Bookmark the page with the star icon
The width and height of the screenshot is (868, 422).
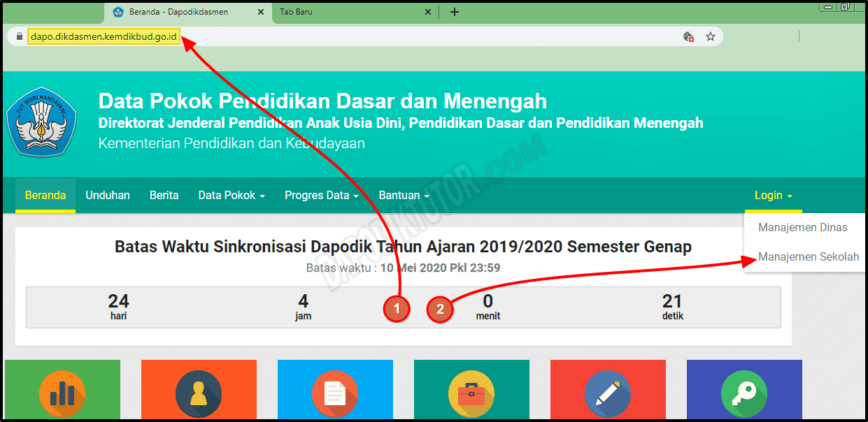tap(711, 36)
